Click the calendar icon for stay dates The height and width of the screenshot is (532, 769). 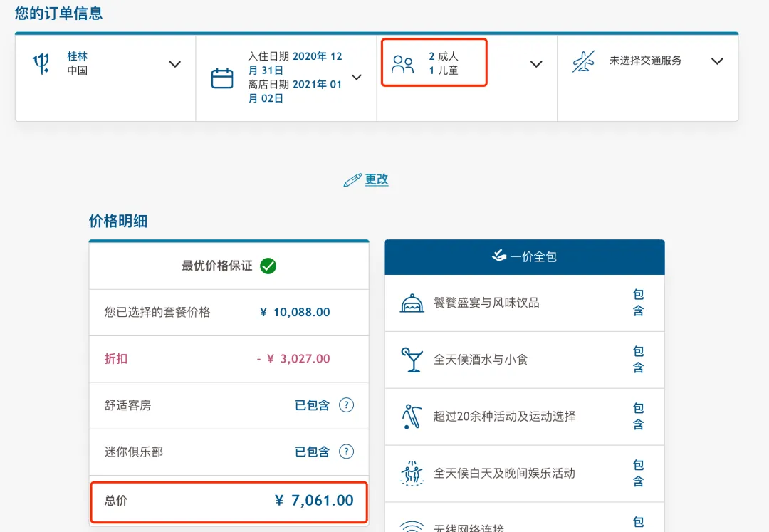[x=222, y=78]
